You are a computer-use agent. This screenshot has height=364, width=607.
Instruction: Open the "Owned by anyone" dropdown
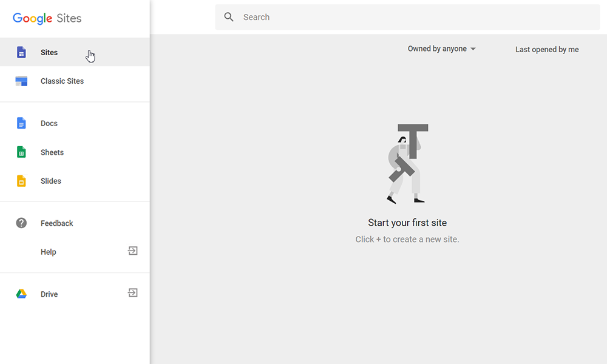(441, 49)
